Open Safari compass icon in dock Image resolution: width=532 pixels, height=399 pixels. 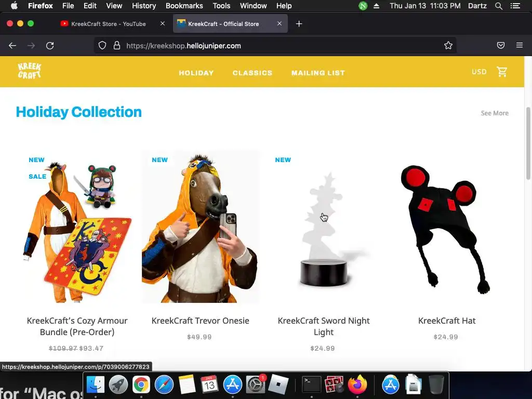click(164, 385)
